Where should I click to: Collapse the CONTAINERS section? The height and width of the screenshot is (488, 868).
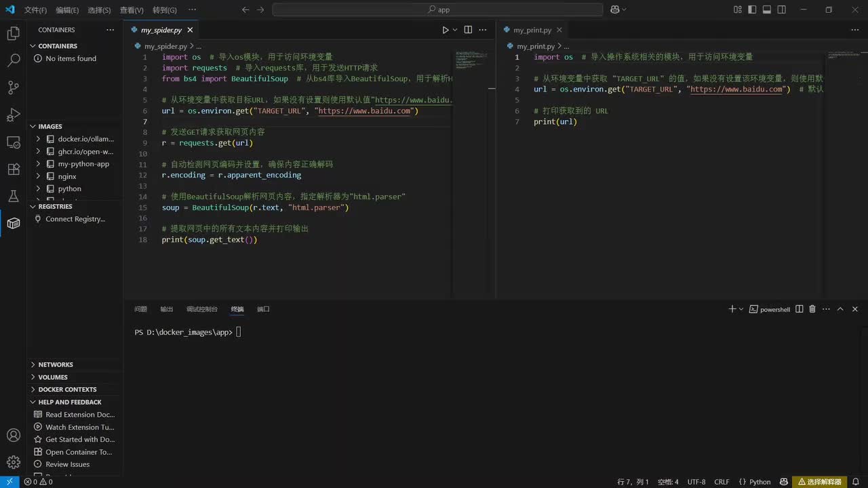[x=75, y=46]
